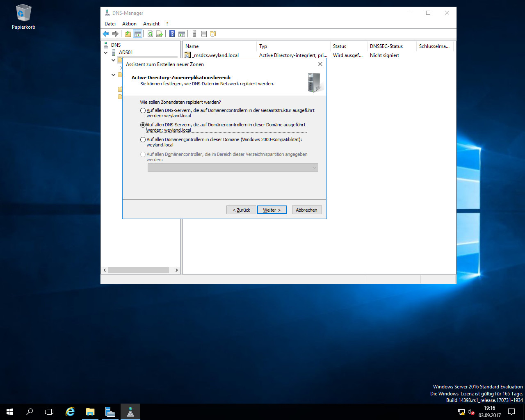
Task: Click the console tree horizontal scrollbar
Action: tap(139, 270)
